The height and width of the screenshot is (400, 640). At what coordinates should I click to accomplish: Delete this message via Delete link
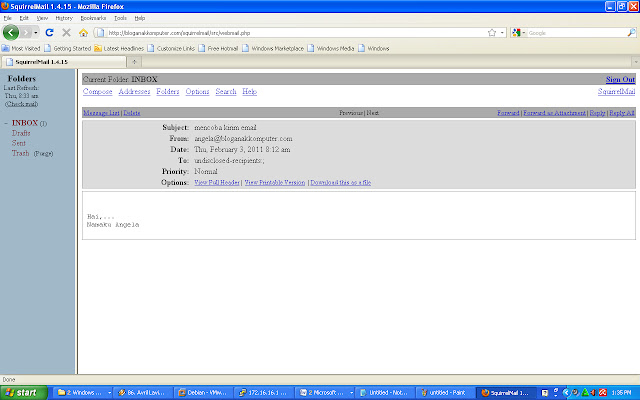[131, 113]
